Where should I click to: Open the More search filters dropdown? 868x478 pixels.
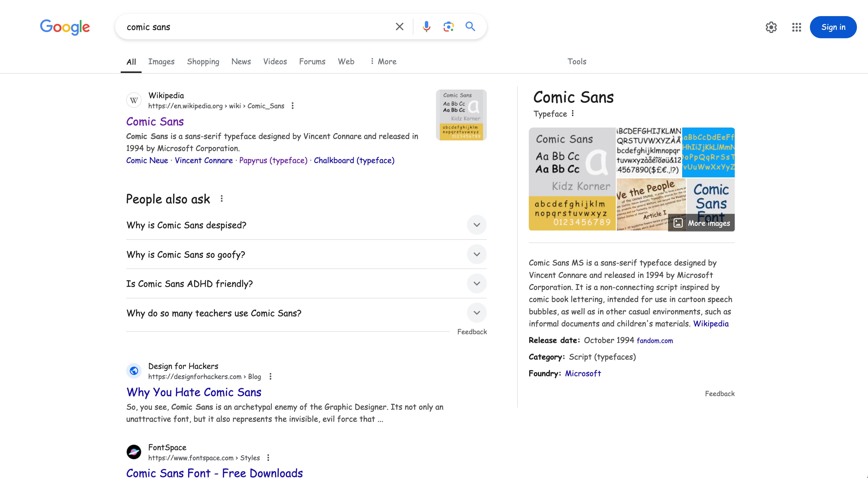[x=383, y=61]
